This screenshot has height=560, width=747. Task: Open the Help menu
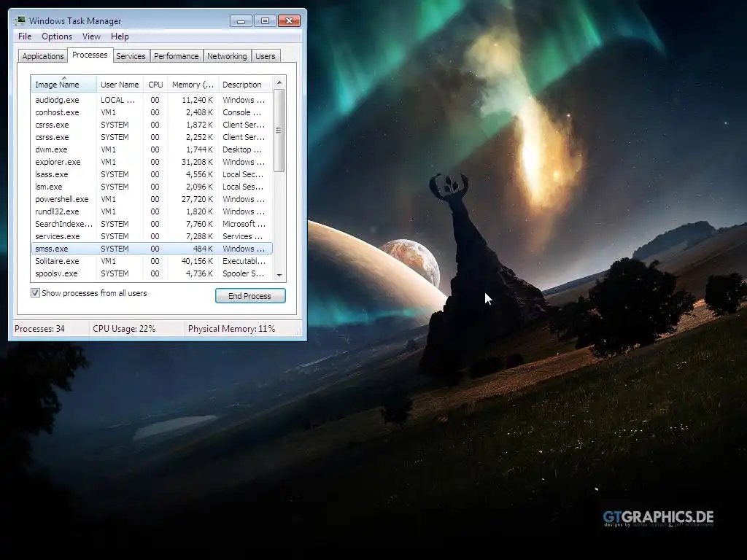(120, 36)
